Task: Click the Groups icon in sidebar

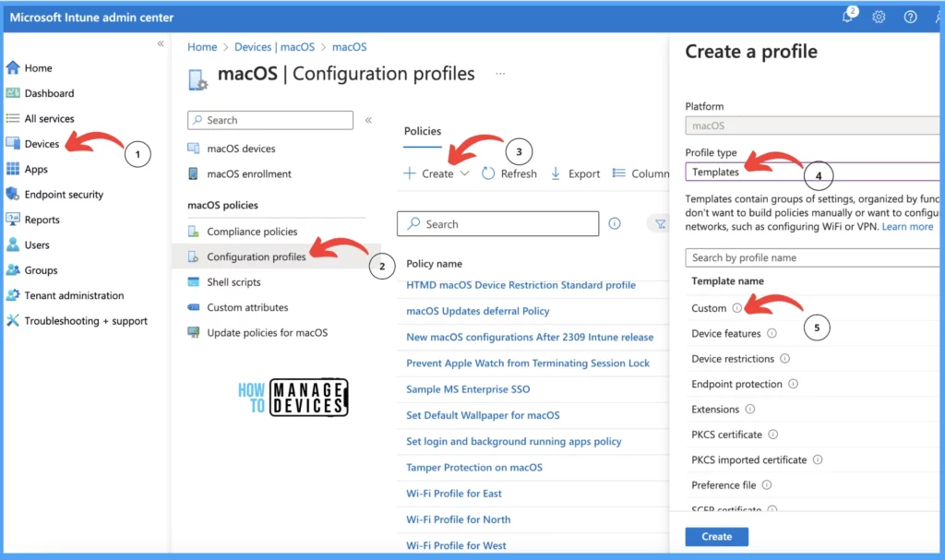Action: 13,270
